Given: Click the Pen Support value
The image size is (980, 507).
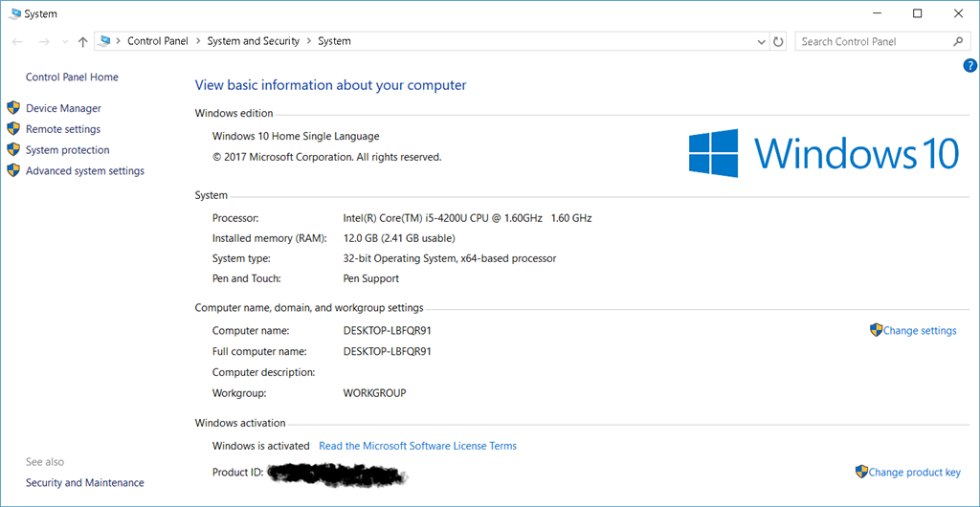Looking at the screenshot, I should [371, 278].
